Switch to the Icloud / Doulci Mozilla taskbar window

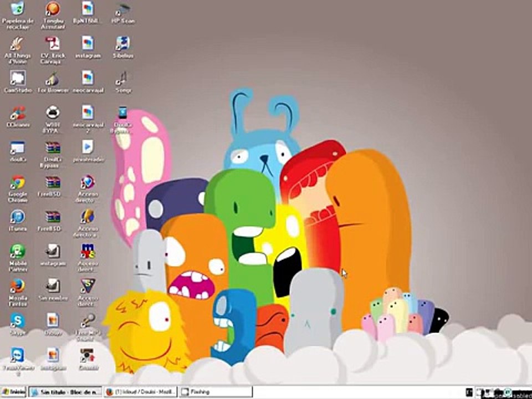coord(140,392)
